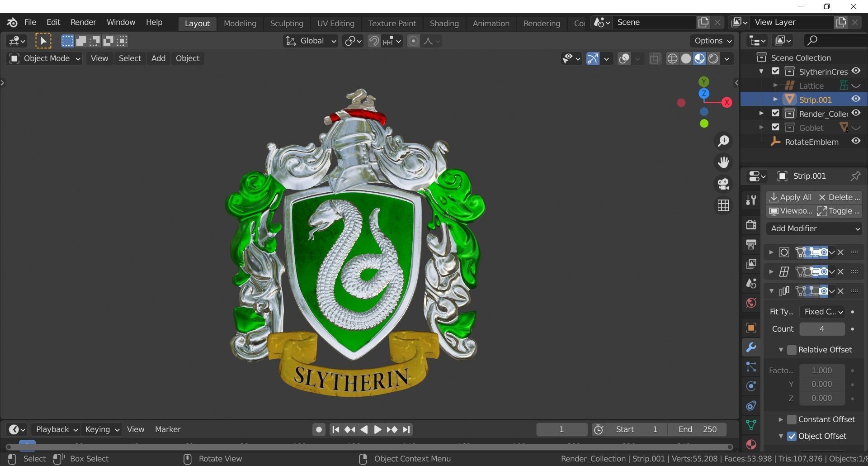The image size is (868, 466).
Task: Toggle camera view icon
Action: tap(724, 184)
